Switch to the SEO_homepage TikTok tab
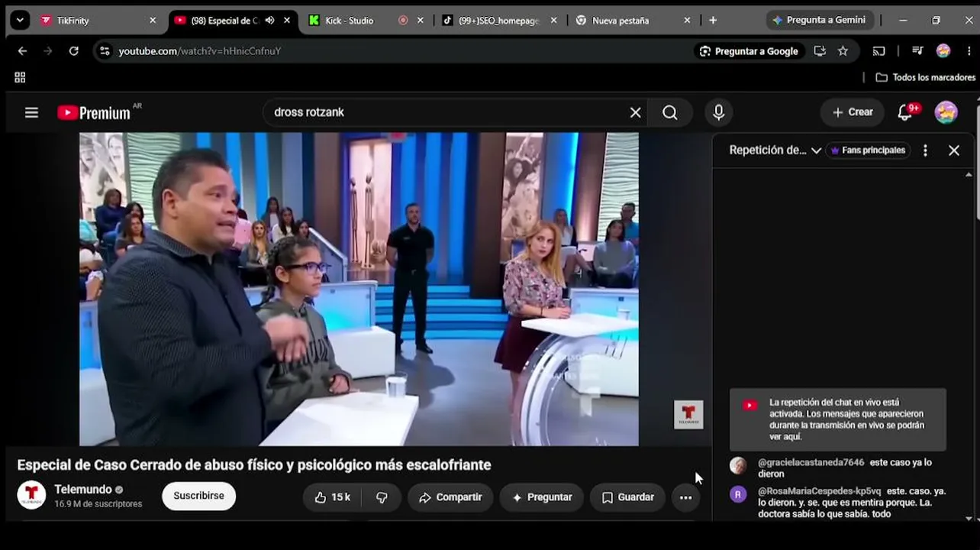This screenshot has height=550, width=980. pyautogui.click(x=499, y=21)
